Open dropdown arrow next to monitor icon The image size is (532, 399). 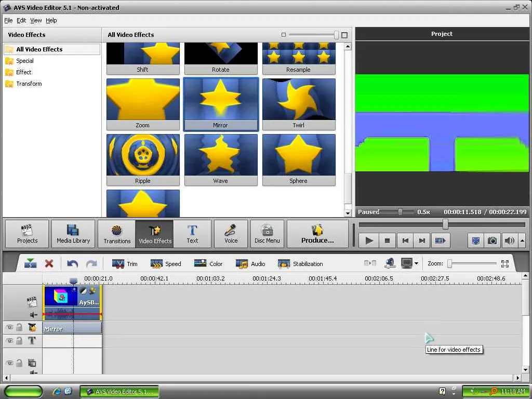pos(416,263)
